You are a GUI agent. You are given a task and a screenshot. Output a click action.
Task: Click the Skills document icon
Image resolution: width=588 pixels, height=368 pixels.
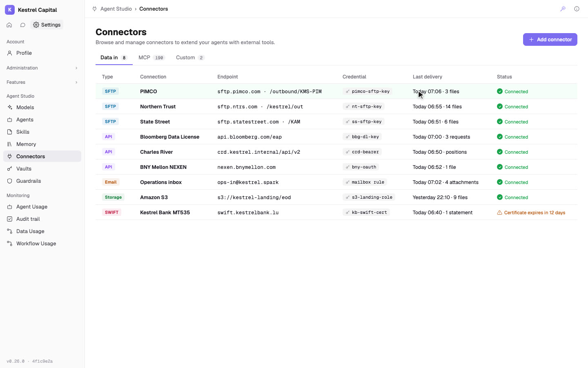(x=10, y=132)
